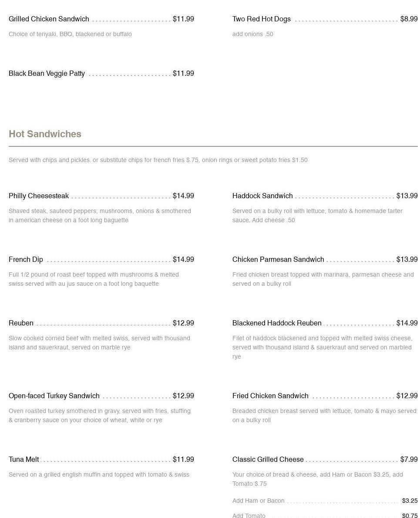Choose the Blackened Haddock Reuben item
Screen dimensions: 420x518
[x=277, y=323]
